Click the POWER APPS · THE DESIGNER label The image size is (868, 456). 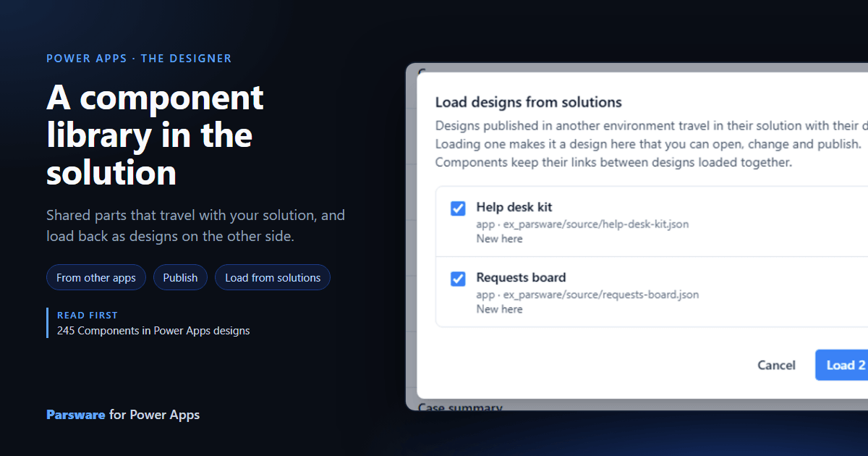[x=139, y=59]
